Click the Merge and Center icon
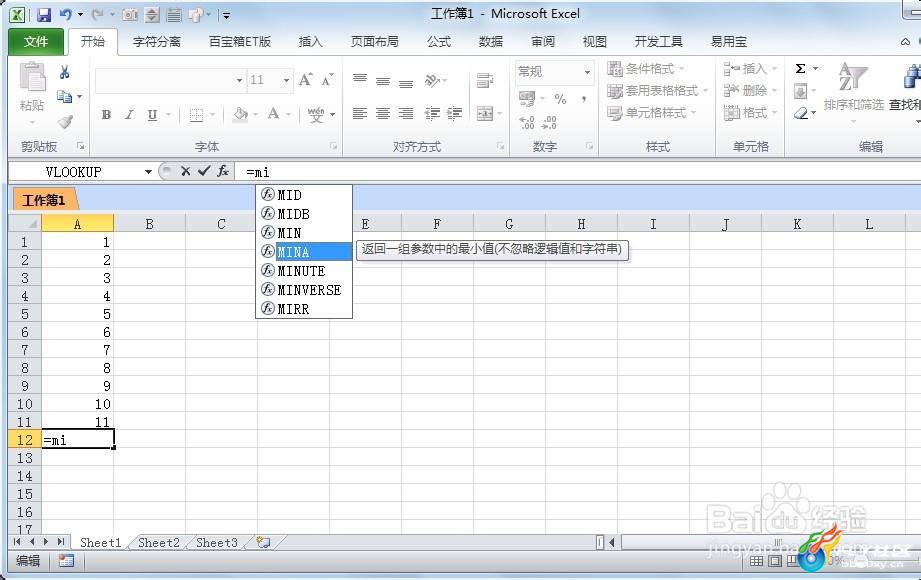The height and width of the screenshot is (580, 921). 485,113
